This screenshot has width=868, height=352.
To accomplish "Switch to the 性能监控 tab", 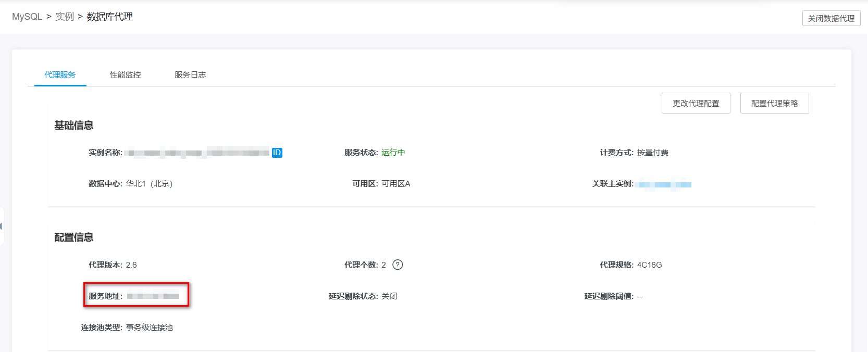I will pos(125,75).
